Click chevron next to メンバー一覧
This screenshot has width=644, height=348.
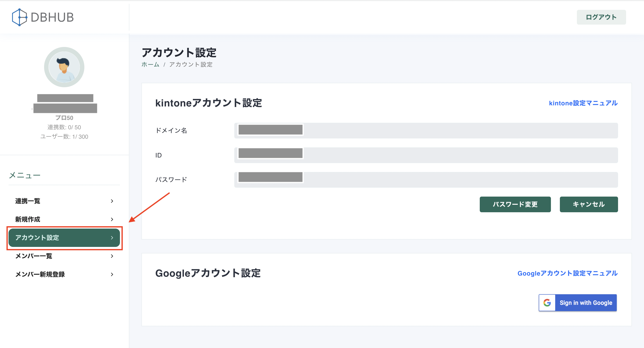(112, 256)
